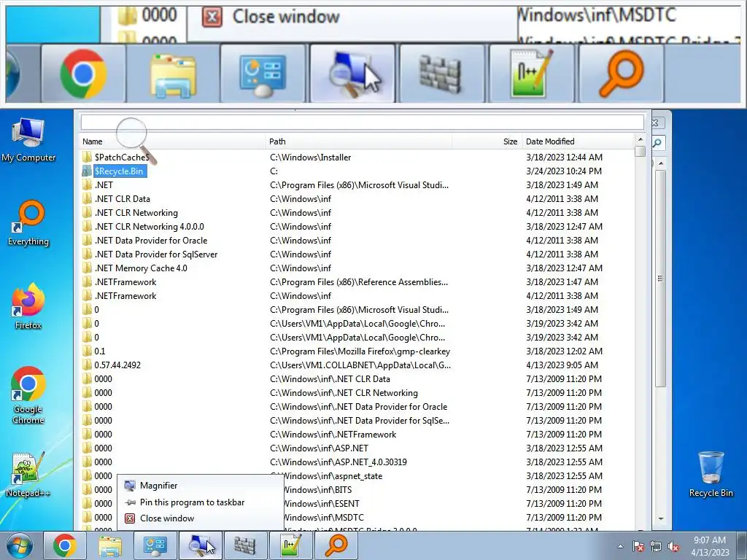The width and height of the screenshot is (747, 560).
Task: Sort results by the Path column
Action: 358,141
